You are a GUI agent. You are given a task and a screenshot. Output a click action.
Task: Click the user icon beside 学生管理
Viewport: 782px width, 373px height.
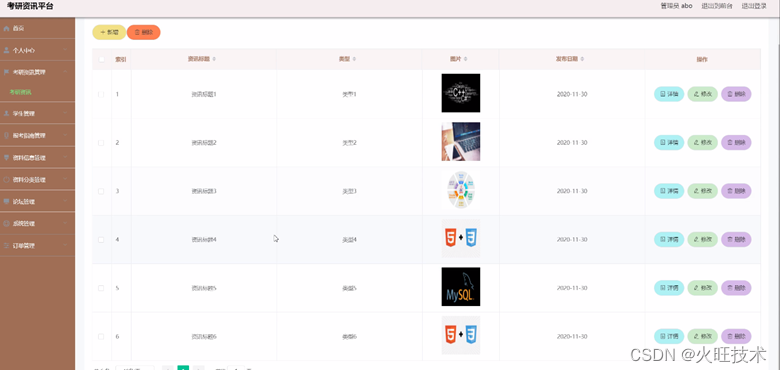pos(6,114)
